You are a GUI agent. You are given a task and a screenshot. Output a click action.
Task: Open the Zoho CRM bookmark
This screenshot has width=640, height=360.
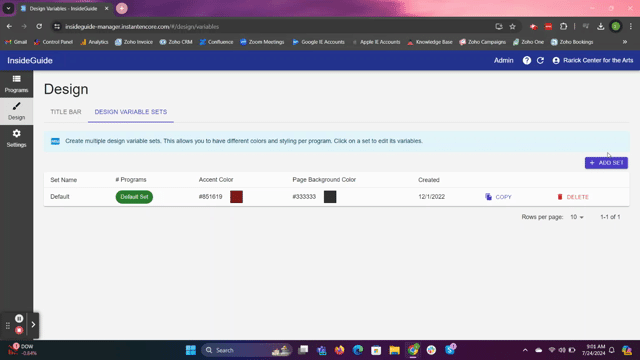176,42
